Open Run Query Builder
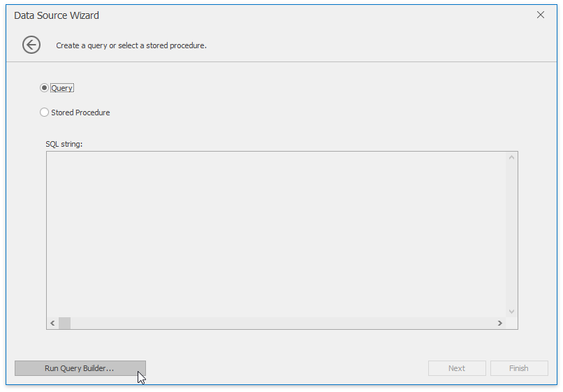This screenshot has width=563, height=392. coord(80,368)
